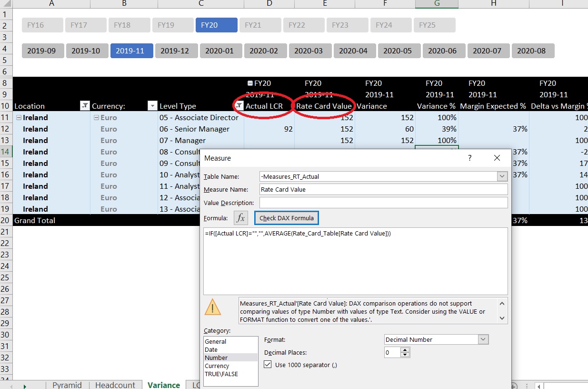Select column G header

coord(437,4)
